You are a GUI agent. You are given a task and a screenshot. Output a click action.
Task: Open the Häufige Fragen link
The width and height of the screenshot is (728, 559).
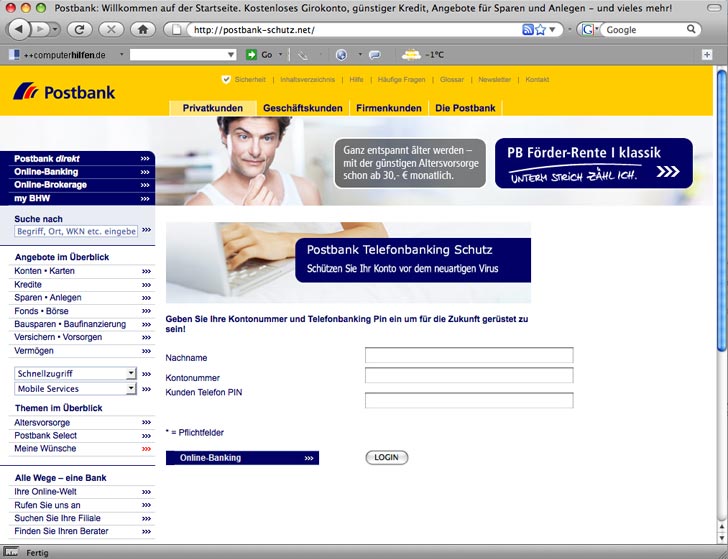pos(401,79)
